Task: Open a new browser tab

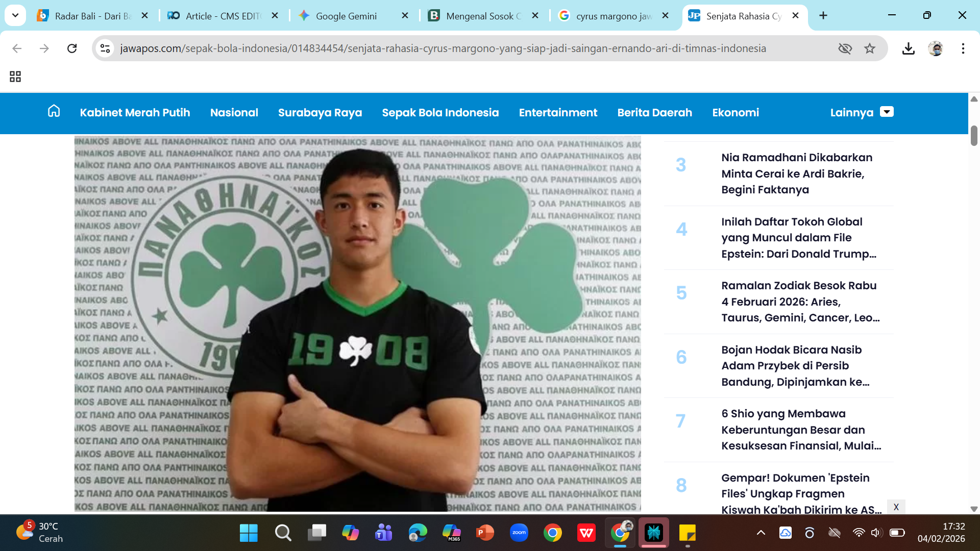Action: [x=823, y=16]
